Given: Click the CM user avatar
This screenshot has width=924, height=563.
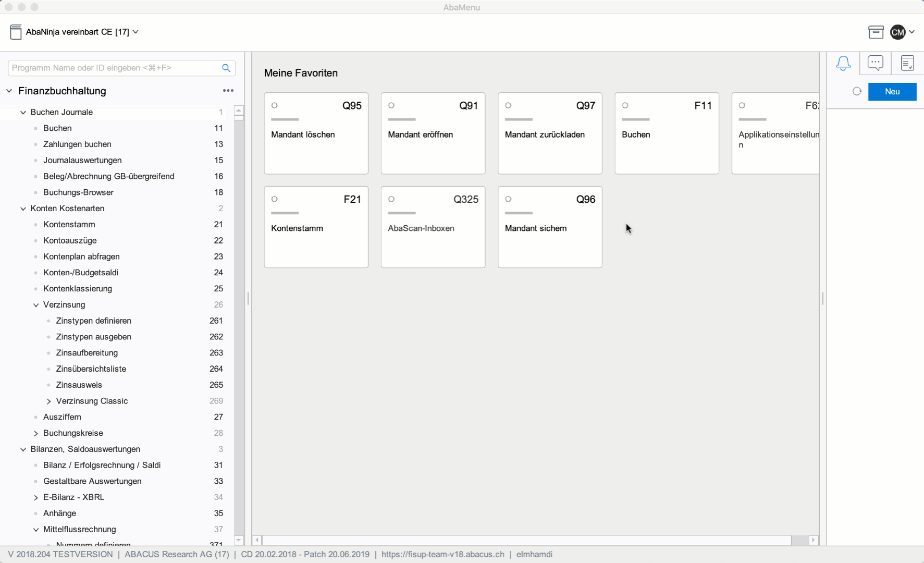Looking at the screenshot, I should [897, 32].
